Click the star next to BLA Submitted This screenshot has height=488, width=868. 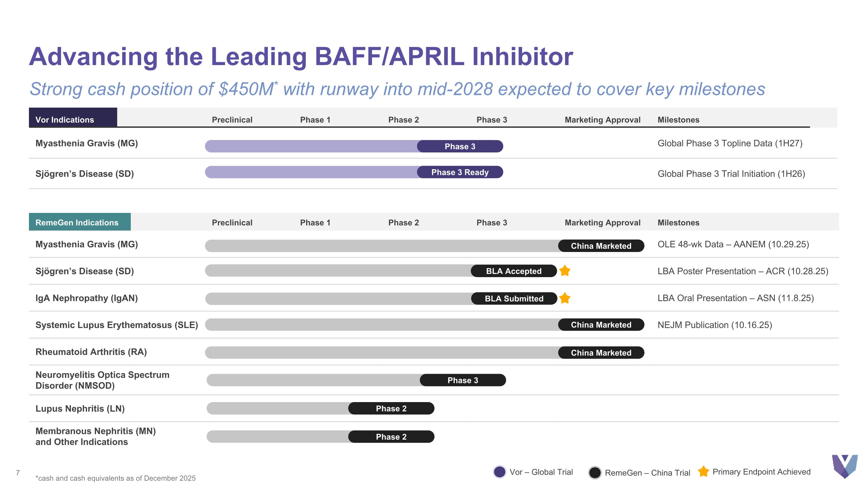565,298
